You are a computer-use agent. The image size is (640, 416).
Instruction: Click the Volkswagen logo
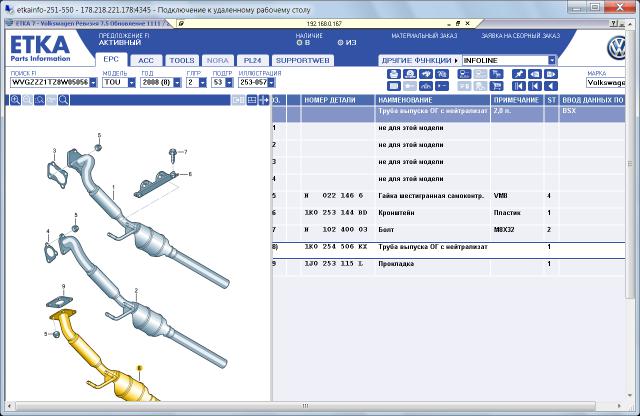point(616,48)
